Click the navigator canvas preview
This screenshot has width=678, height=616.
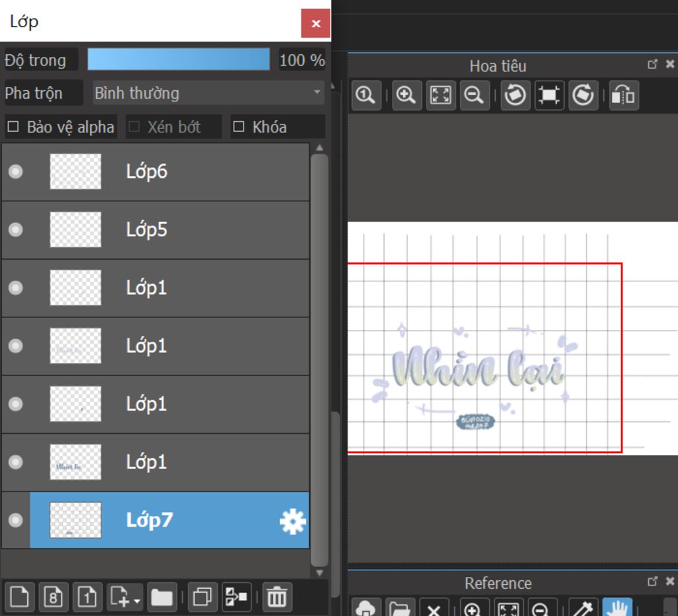pos(513,338)
